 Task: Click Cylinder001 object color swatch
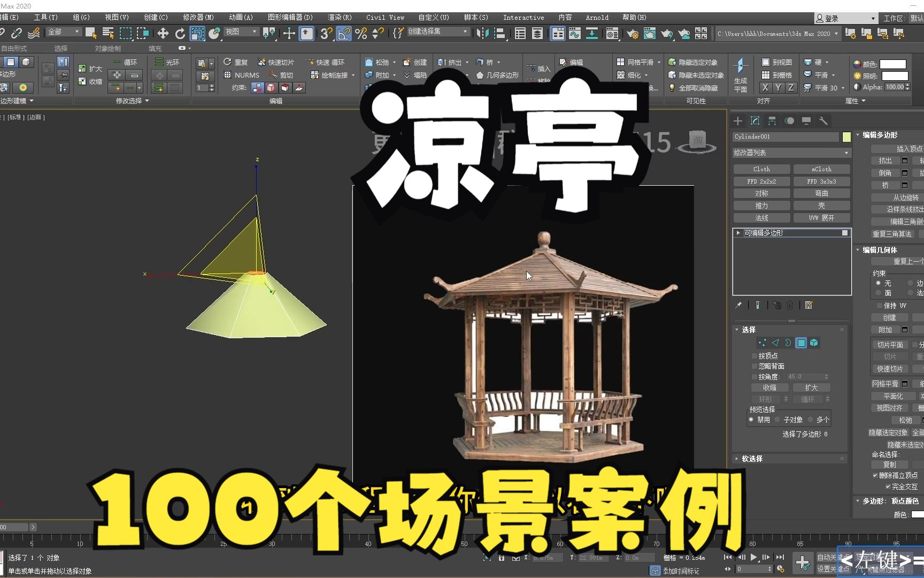pyautogui.click(x=846, y=137)
